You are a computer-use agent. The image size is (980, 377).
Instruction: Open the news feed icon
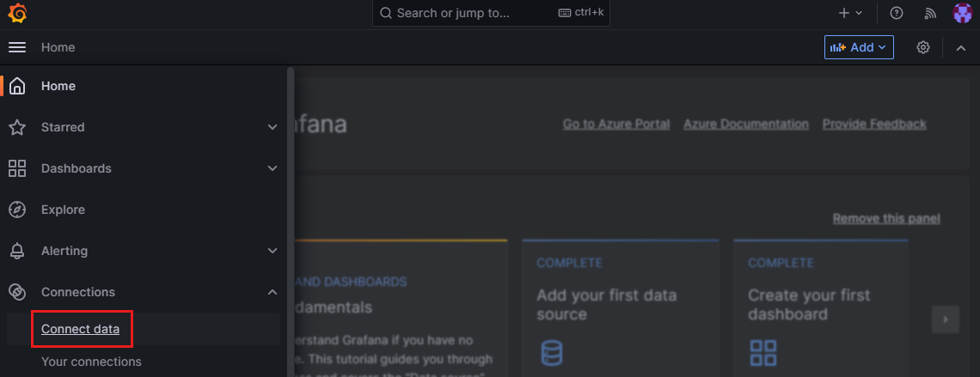pyautogui.click(x=929, y=13)
